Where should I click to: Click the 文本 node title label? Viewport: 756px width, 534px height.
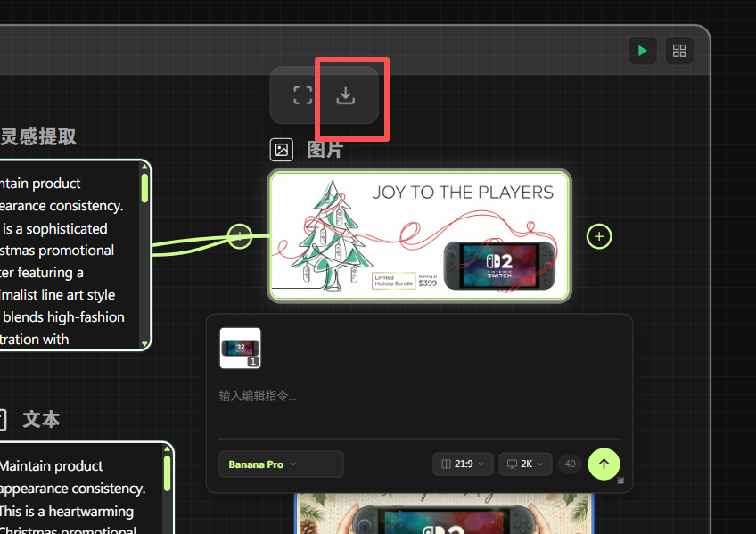click(41, 419)
